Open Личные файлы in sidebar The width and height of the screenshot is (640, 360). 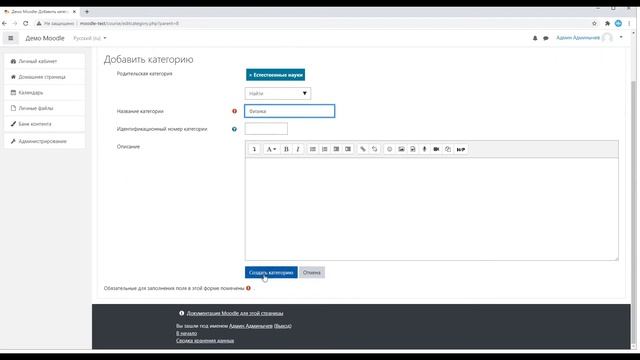(44, 108)
